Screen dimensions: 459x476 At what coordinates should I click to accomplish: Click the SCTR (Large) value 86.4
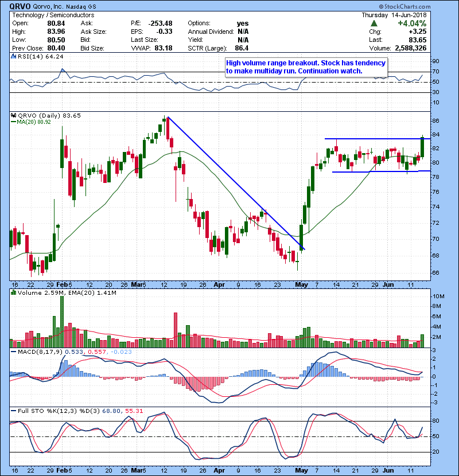pos(242,48)
